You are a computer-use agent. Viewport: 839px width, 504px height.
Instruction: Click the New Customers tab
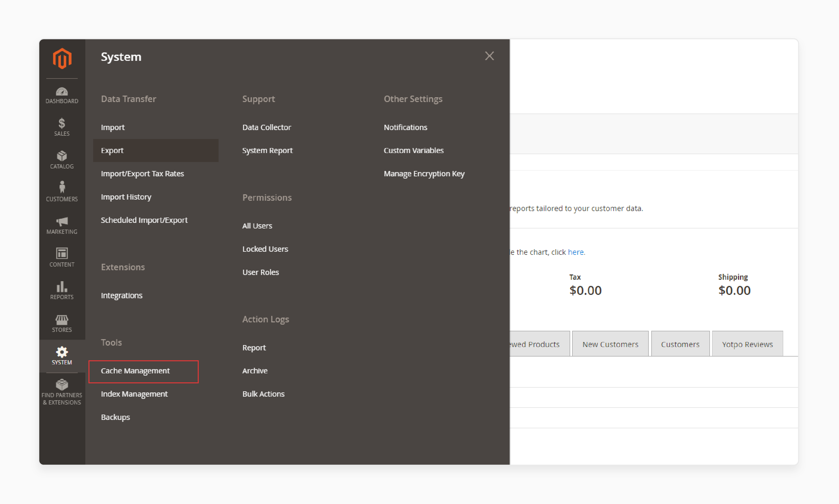[611, 344]
